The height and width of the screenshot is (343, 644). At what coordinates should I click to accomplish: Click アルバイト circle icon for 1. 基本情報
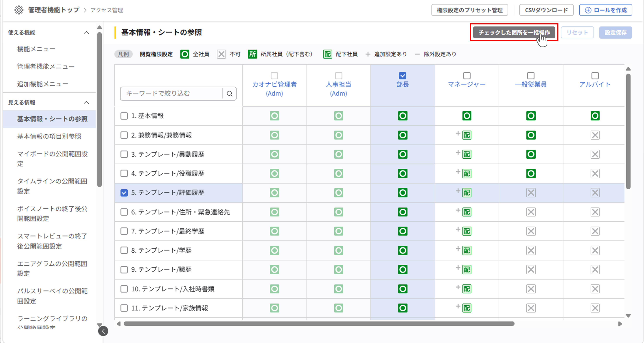pos(595,116)
